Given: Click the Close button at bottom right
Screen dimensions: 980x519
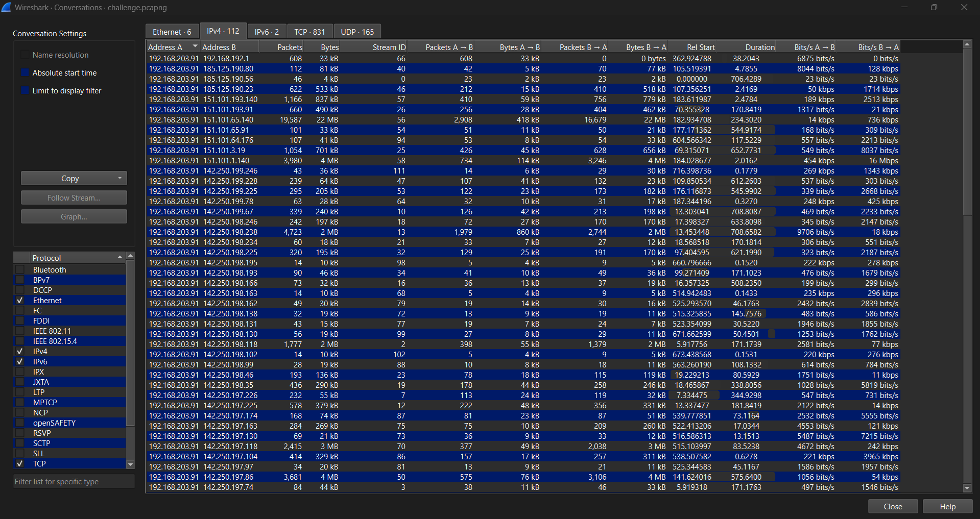Looking at the screenshot, I should point(892,506).
